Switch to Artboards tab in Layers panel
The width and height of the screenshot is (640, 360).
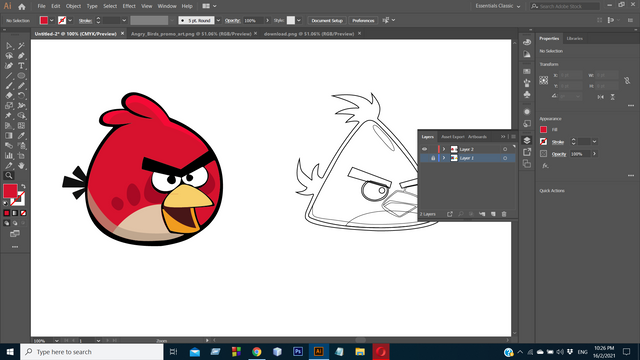tap(477, 137)
